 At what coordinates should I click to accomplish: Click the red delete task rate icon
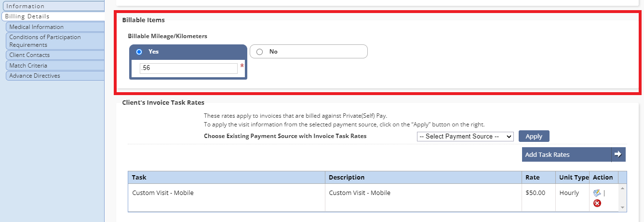[x=597, y=203]
